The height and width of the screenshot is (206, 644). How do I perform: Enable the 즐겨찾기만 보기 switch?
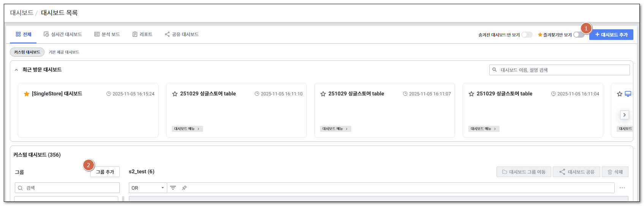(x=578, y=35)
